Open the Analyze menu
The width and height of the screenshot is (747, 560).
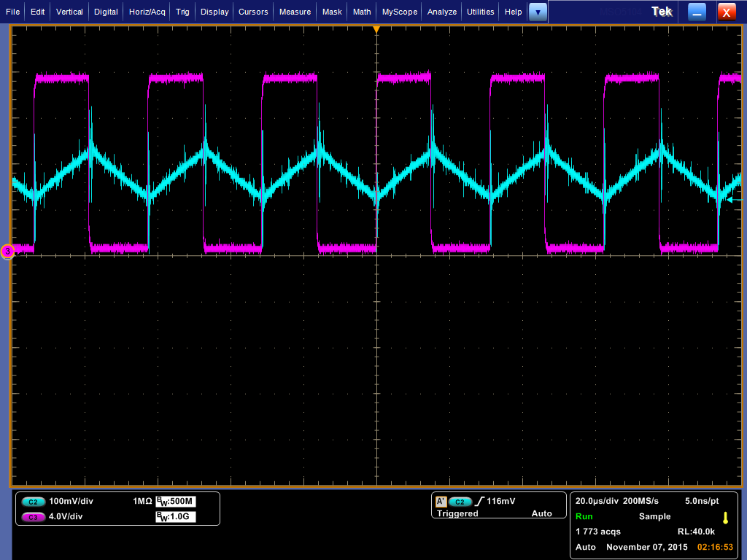pyautogui.click(x=441, y=12)
